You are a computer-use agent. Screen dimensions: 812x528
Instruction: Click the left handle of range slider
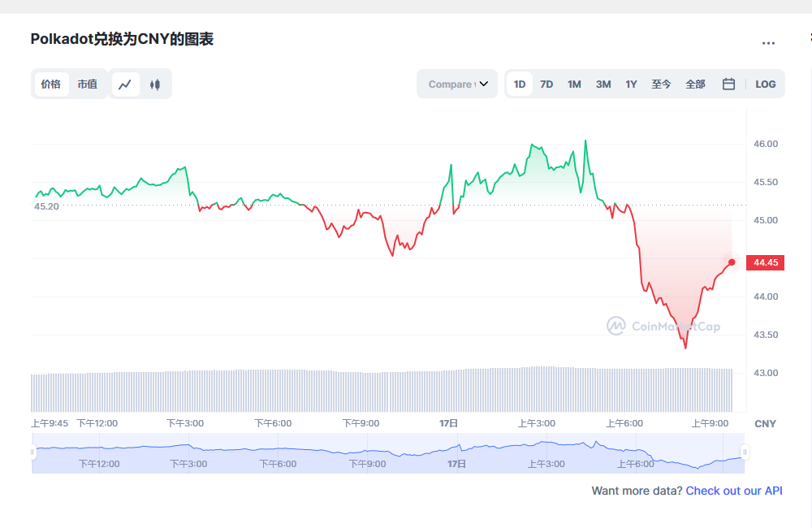pyautogui.click(x=32, y=452)
